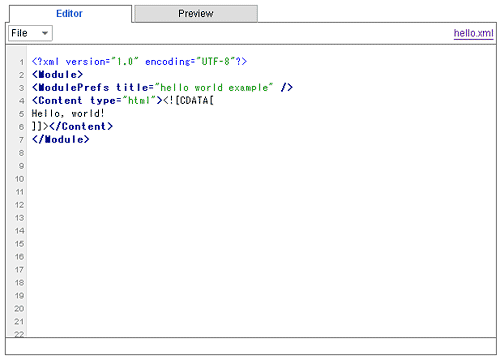Click the encoding="UTF-8" attribute text
This screenshot has width=500, height=360.
click(x=190, y=62)
